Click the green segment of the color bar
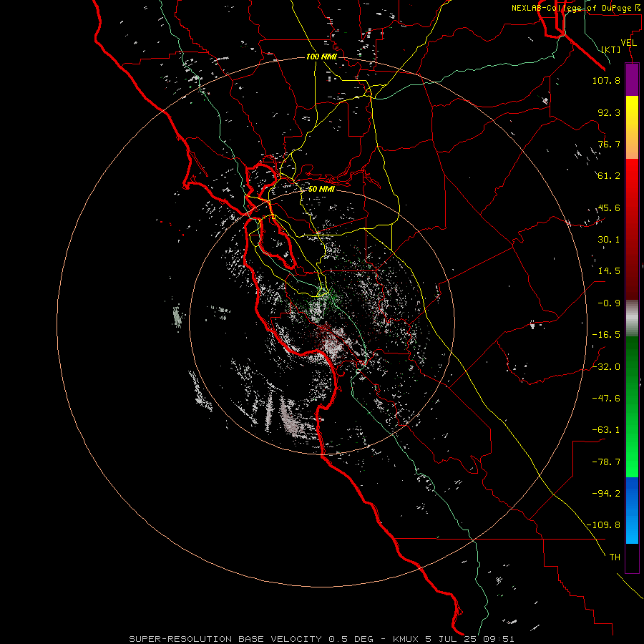This screenshot has width=644, height=644. (x=632, y=406)
